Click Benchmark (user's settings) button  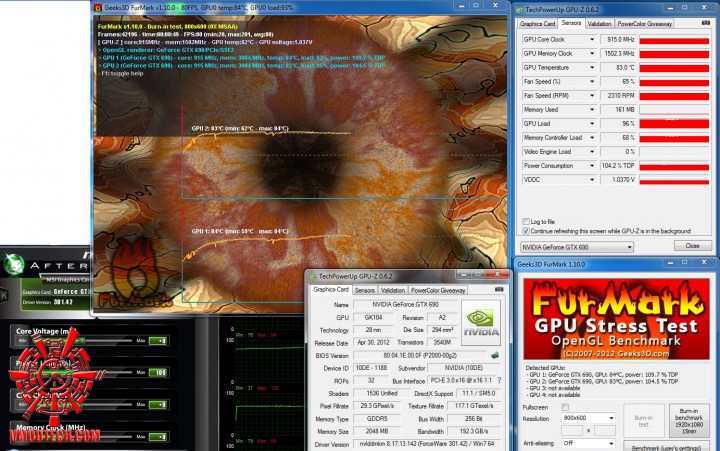667,447
